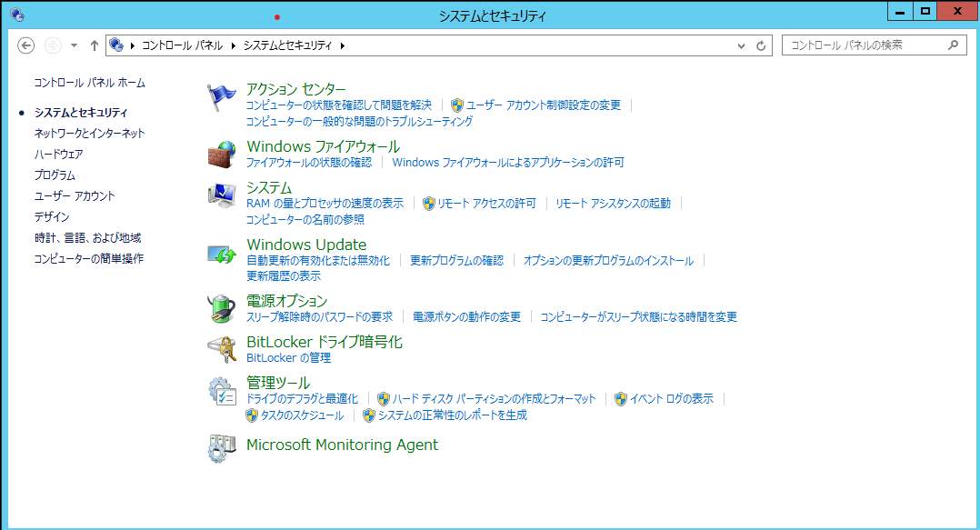Click shield icon beside リモート アクセスの許可
980x530 pixels.
coord(429,203)
